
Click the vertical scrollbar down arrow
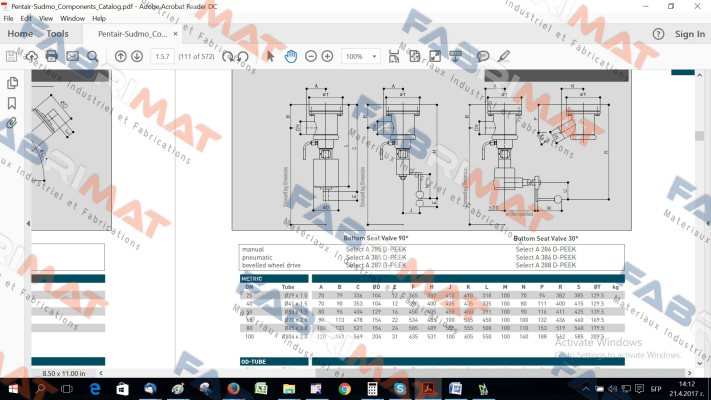tap(699, 363)
